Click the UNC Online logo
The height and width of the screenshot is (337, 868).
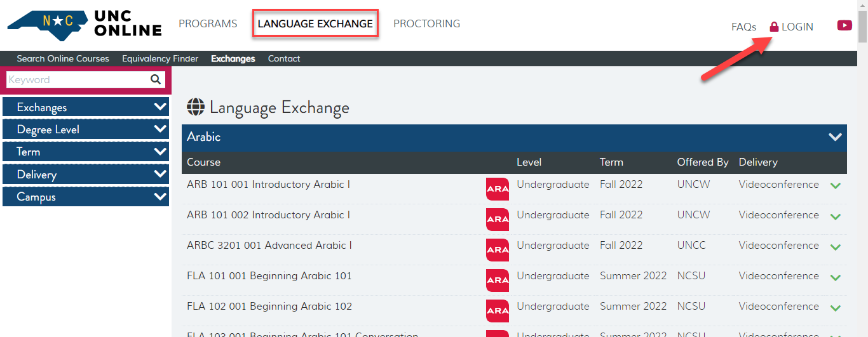click(x=84, y=24)
